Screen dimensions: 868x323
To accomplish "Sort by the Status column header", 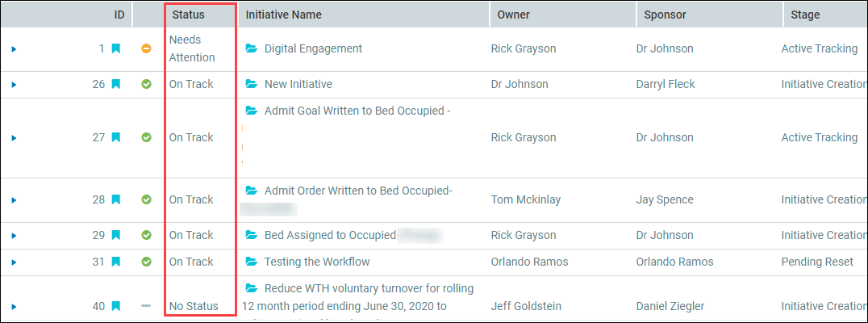I will point(188,15).
